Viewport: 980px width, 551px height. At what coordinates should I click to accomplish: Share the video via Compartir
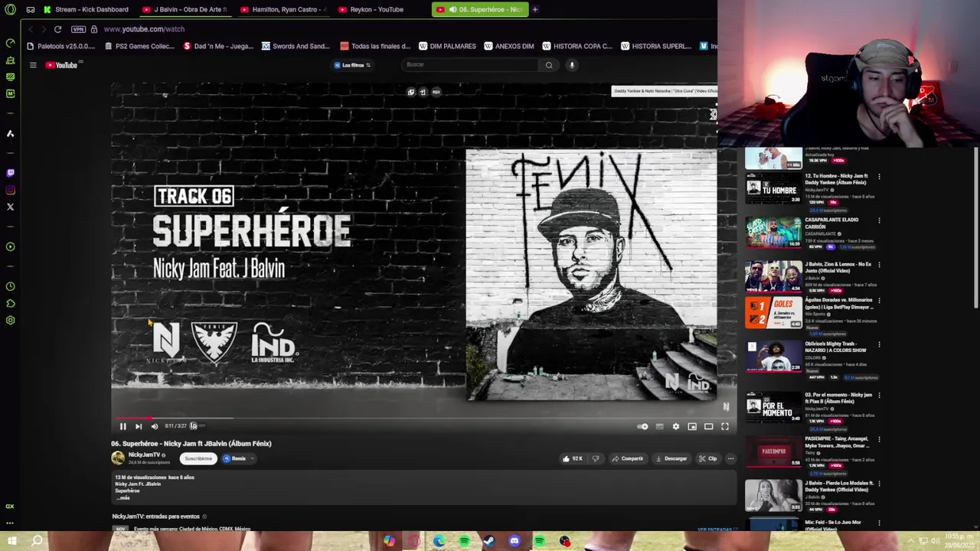[x=627, y=458]
